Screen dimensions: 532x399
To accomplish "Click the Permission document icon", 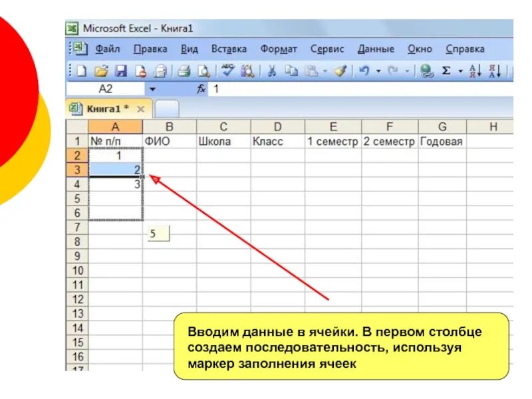I will click(x=140, y=71).
